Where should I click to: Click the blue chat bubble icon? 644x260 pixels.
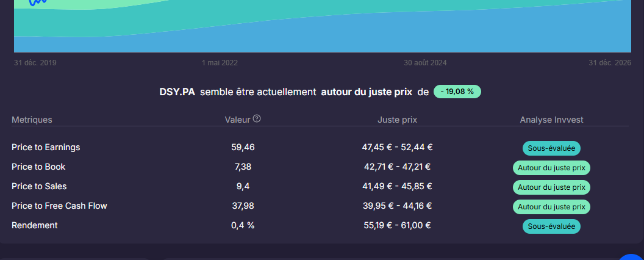pyautogui.click(x=632, y=257)
